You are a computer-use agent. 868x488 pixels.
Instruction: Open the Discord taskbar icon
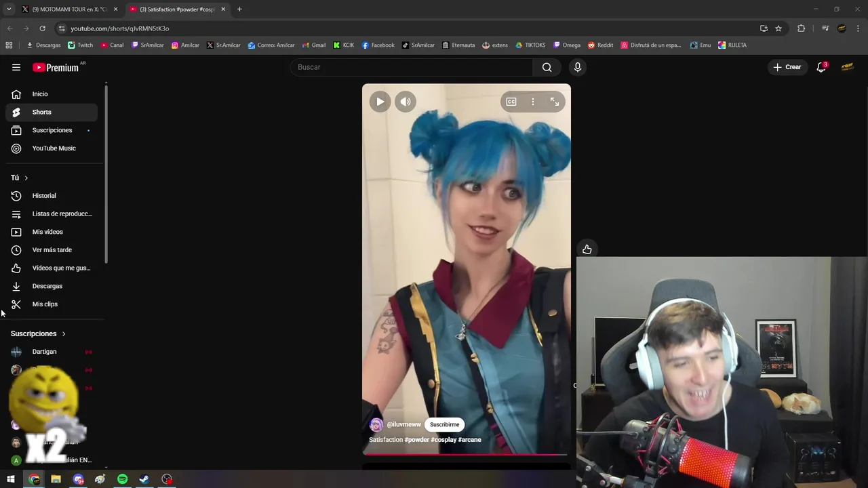pos(79,479)
